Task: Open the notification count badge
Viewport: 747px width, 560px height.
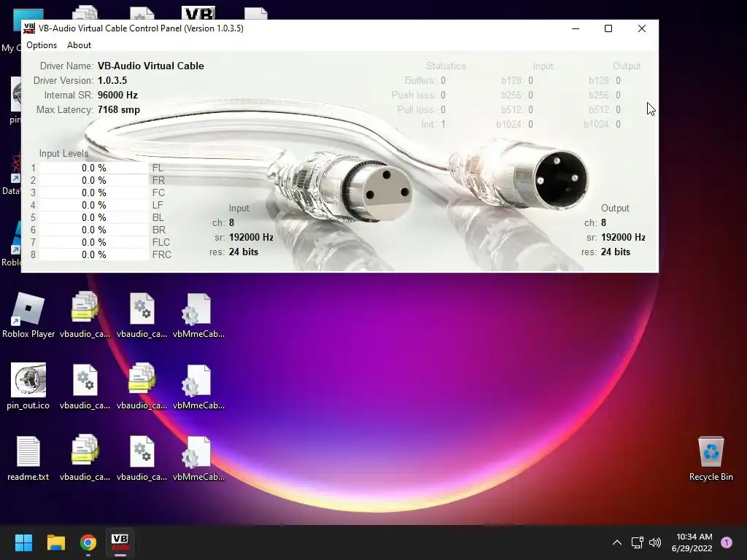Action: 727,542
